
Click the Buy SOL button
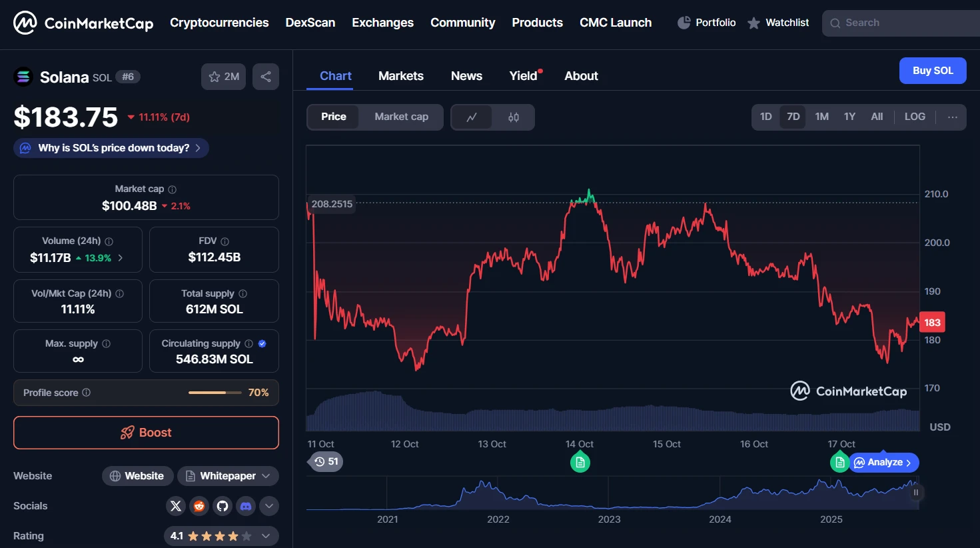[932, 71]
